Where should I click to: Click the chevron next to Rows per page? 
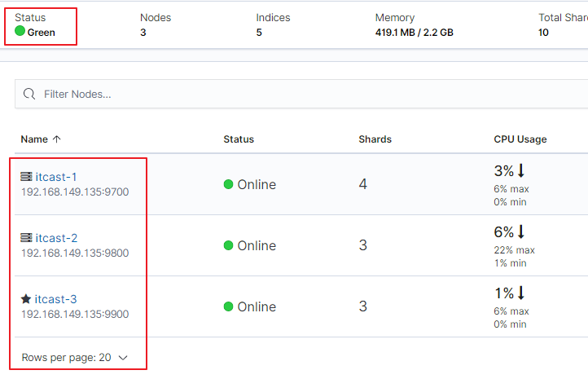[123, 358]
